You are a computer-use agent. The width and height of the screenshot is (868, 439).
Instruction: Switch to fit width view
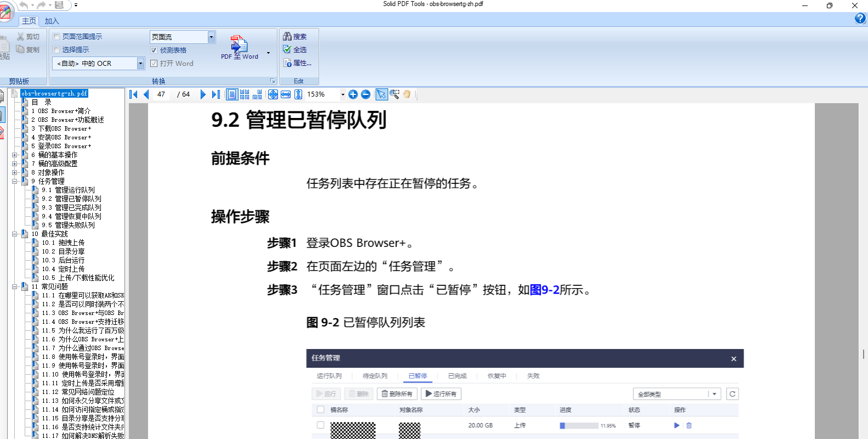click(286, 94)
